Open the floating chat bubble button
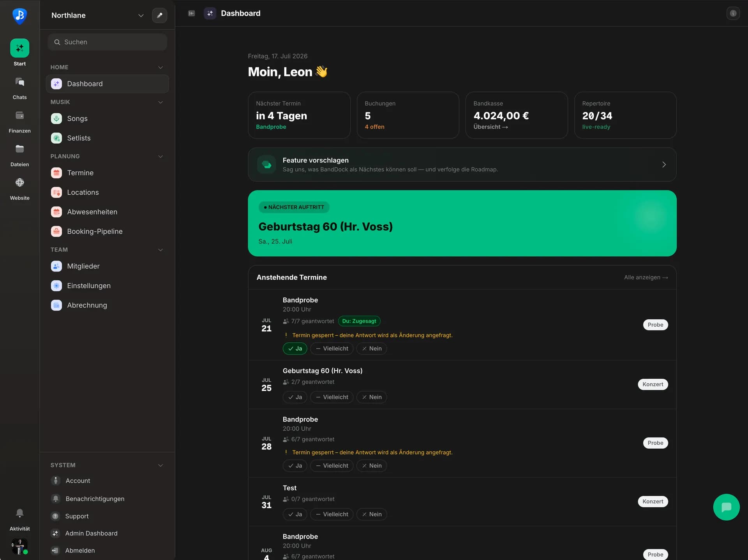Image resolution: width=748 pixels, height=560 pixels. (x=726, y=507)
